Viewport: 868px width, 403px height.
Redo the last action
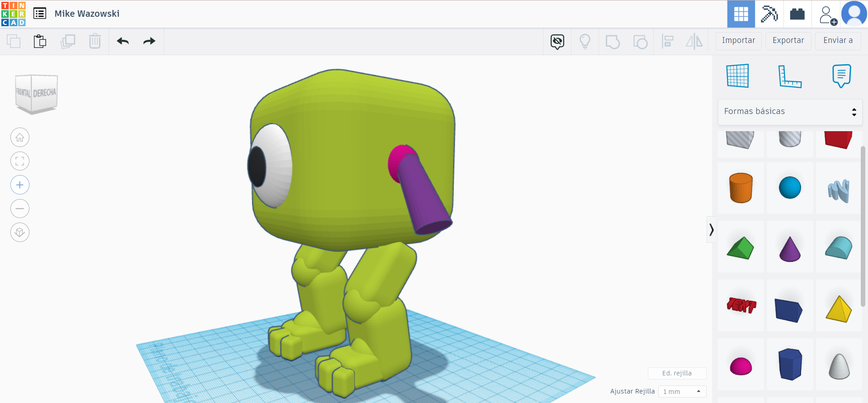click(x=149, y=41)
